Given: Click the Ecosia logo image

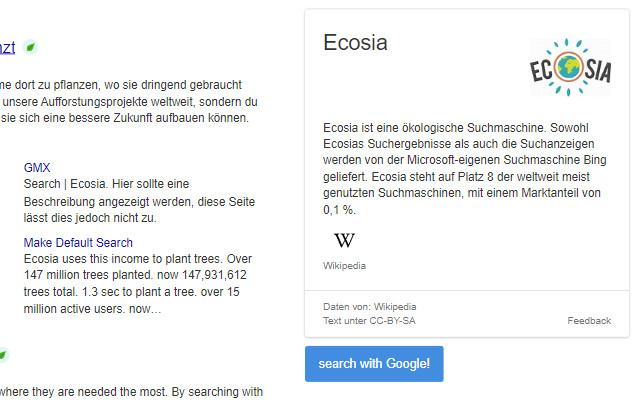Looking at the screenshot, I should pyautogui.click(x=570, y=68).
